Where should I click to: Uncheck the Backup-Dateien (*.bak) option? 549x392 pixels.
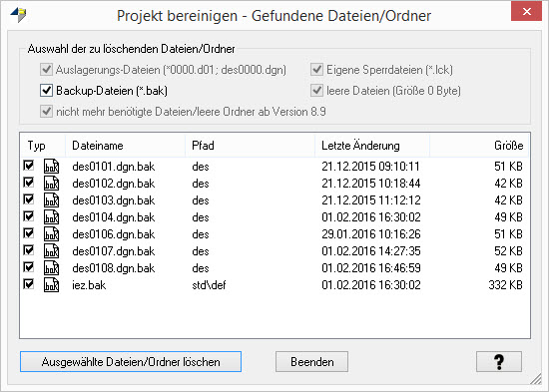pos(46,91)
